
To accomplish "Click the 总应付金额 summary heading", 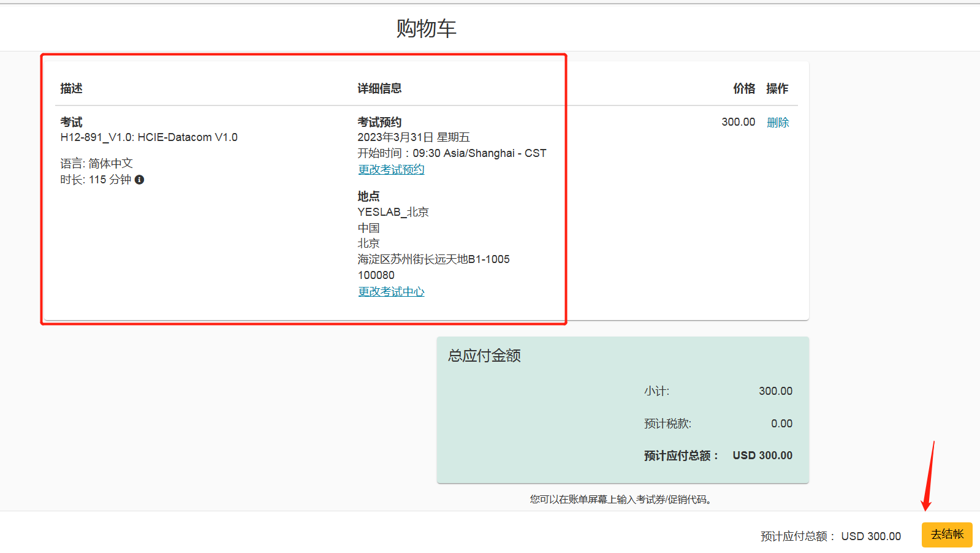I will tap(484, 356).
